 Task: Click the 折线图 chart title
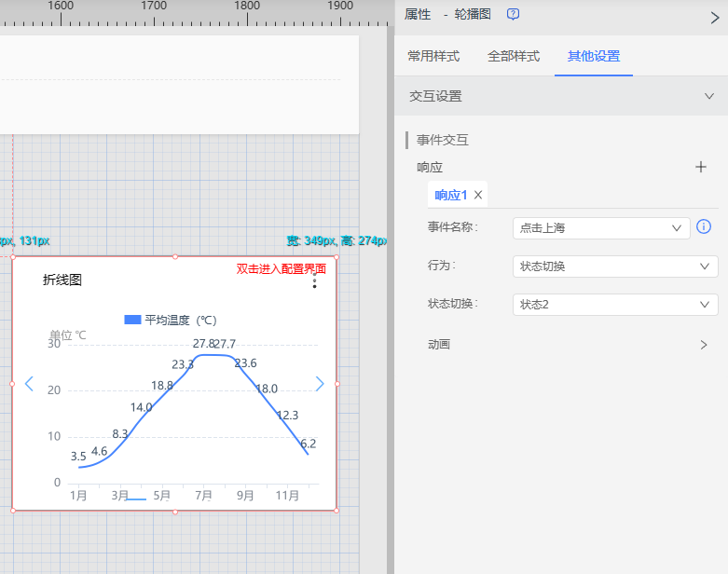click(x=62, y=280)
